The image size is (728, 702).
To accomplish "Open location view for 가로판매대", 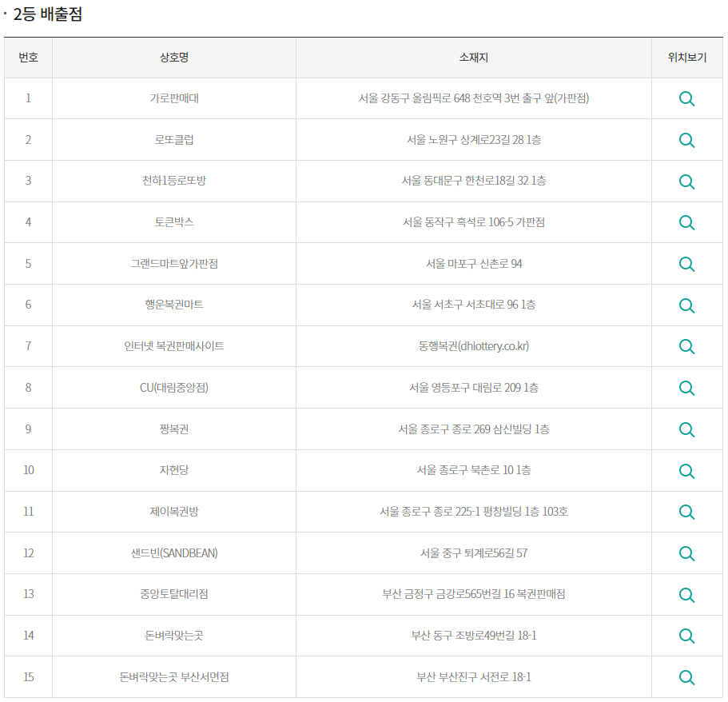I will tap(686, 98).
